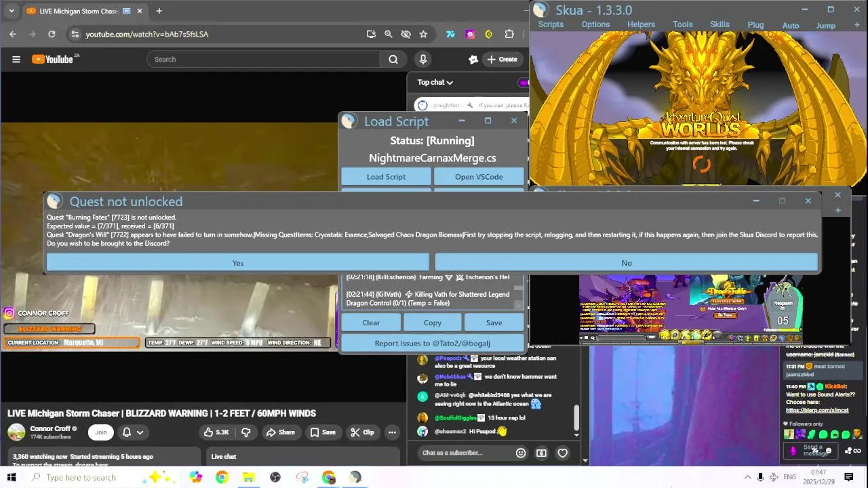Join the Connor Croff channel
Viewport: 868px width, 488px height.
(100, 432)
